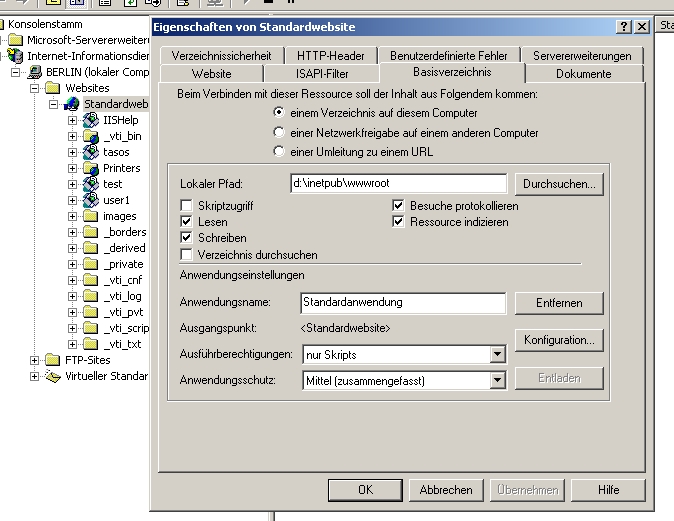Select the BERLIN computer icon in tree

[35, 72]
